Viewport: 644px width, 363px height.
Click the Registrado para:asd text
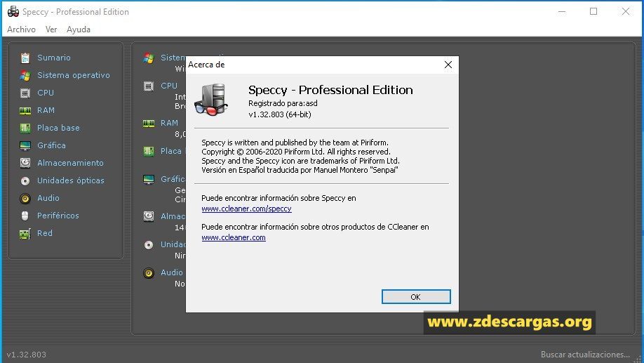coord(283,103)
